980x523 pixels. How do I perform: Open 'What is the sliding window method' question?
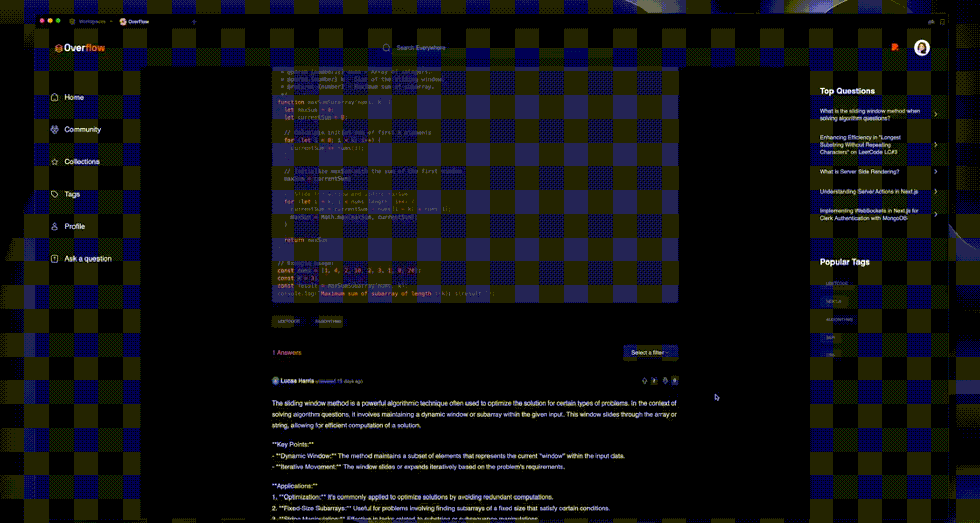(x=870, y=114)
